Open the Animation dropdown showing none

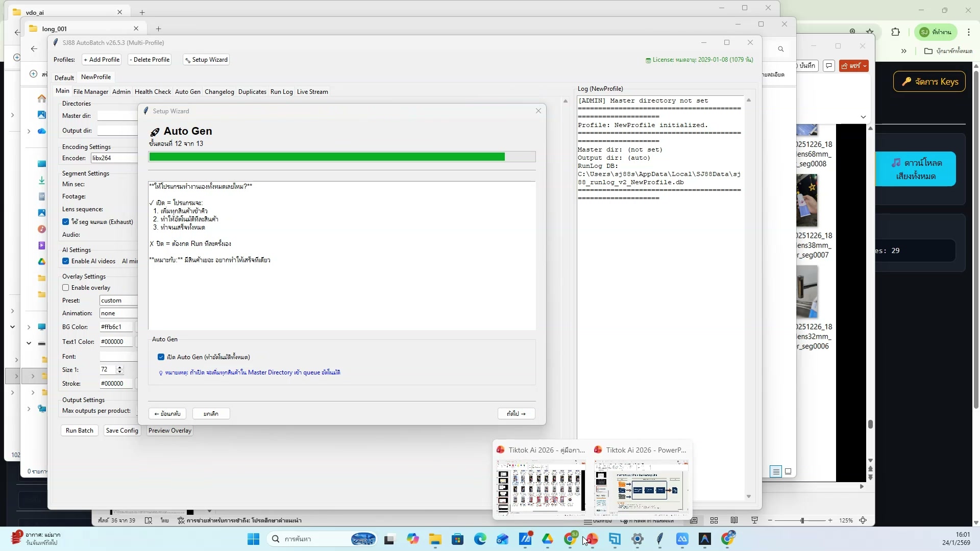117,313
